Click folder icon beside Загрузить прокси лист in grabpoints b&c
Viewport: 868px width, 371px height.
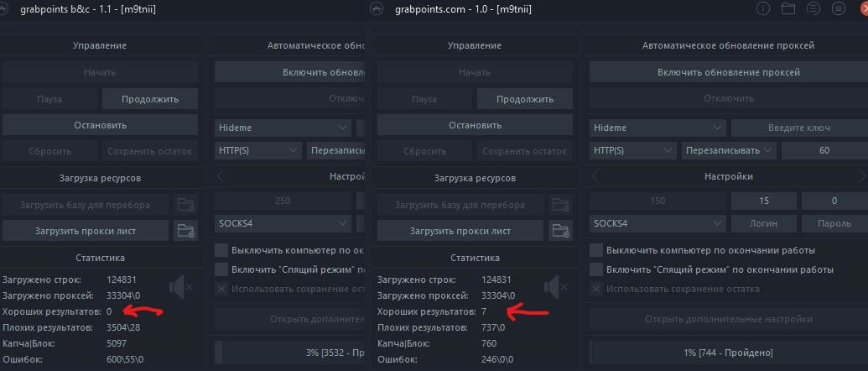pyautogui.click(x=185, y=230)
